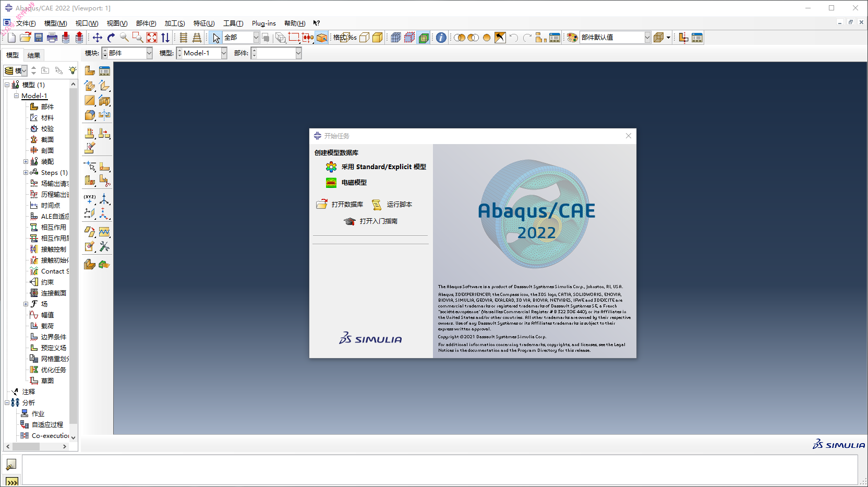Click the command line interface icon
This screenshot has width=868, height=487.
(x=11, y=481)
